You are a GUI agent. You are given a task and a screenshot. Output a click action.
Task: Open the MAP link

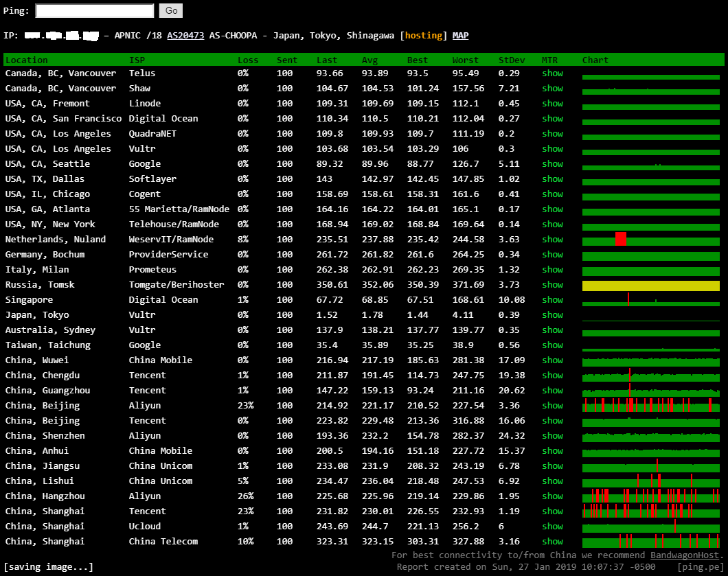click(x=461, y=36)
